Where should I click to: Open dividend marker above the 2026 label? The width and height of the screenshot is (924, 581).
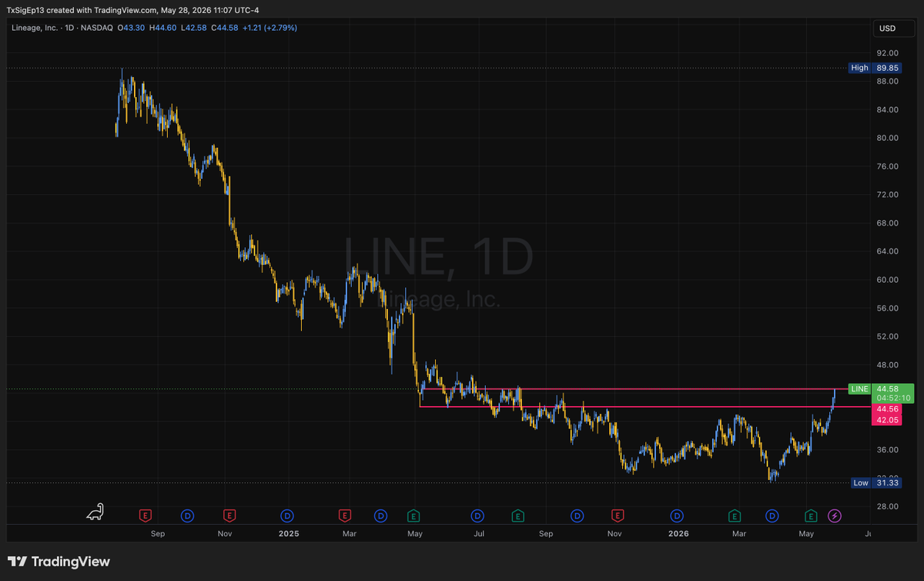pos(677,515)
